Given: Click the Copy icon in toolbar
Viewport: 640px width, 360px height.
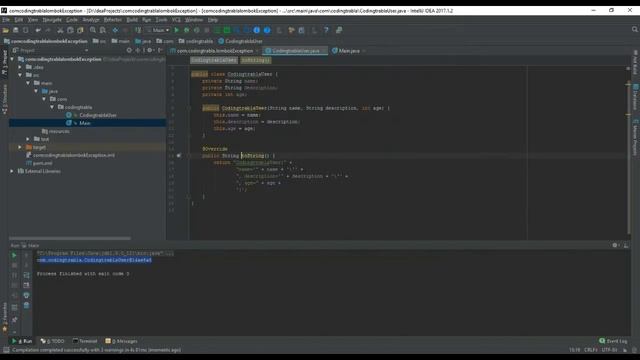Looking at the screenshot, I should (x=70, y=30).
